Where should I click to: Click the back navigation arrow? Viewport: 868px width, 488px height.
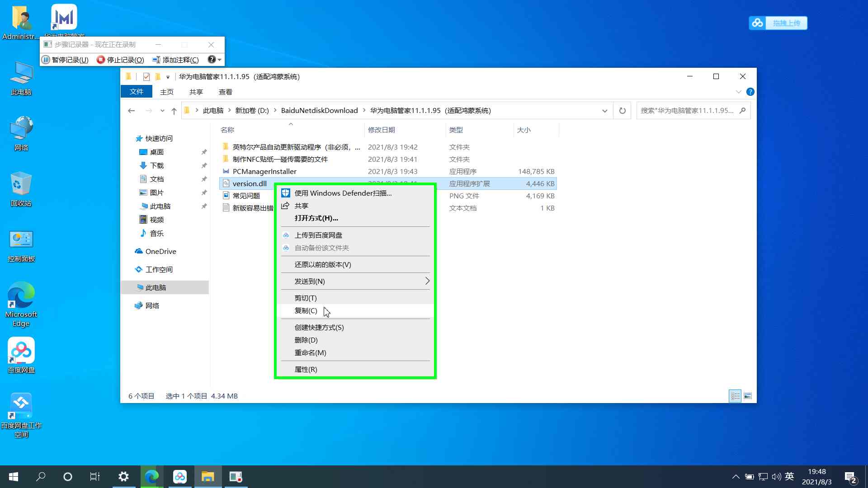tap(131, 110)
